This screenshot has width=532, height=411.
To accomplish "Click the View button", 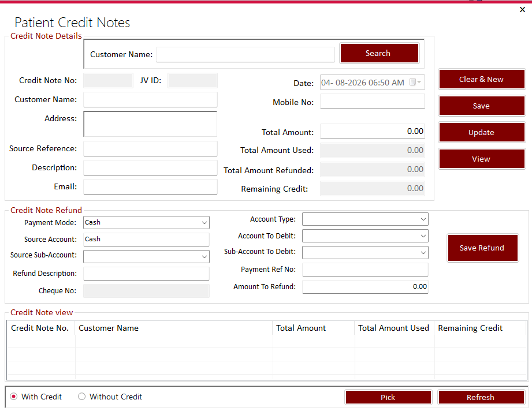I will (482, 159).
